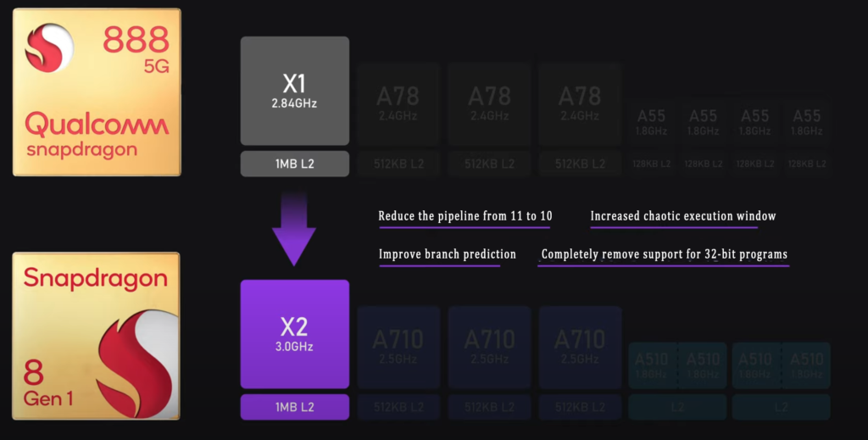Select the X1 2.84GHz core block
Image resolution: width=868 pixels, height=440 pixels.
coord(294,91)
